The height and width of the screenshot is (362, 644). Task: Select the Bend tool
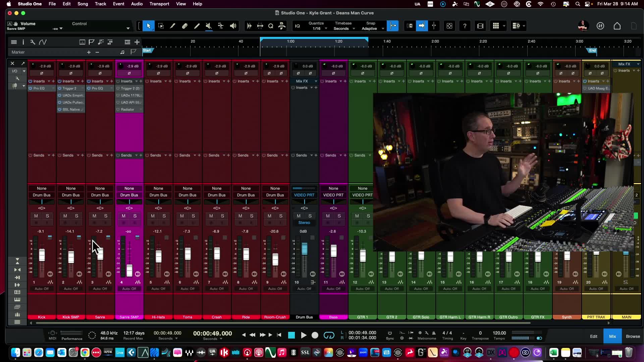[221, 26]
